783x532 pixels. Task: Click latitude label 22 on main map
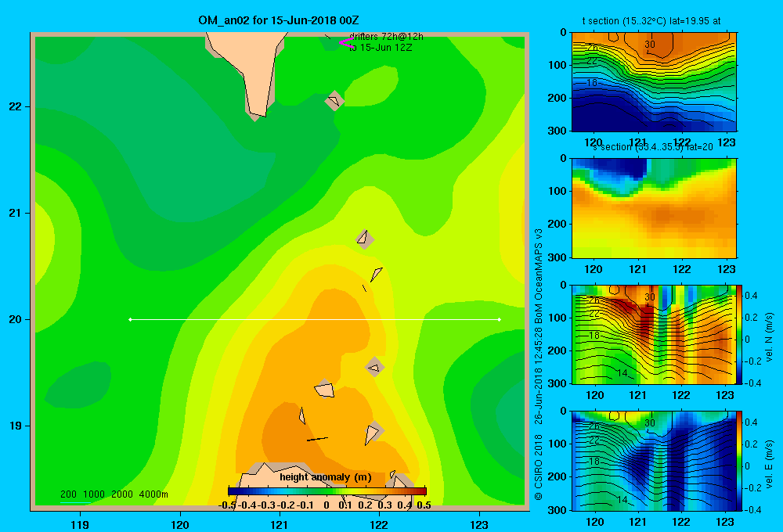[16, 107]
